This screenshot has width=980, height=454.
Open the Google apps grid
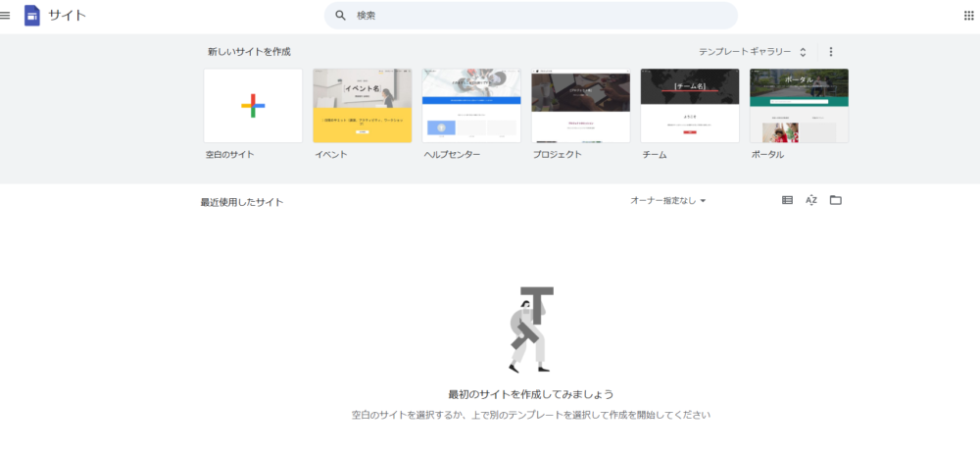[969, 16]
